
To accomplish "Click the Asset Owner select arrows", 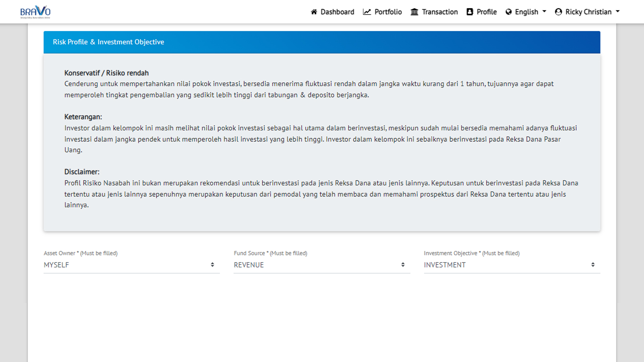I will [x=212, y=265].
